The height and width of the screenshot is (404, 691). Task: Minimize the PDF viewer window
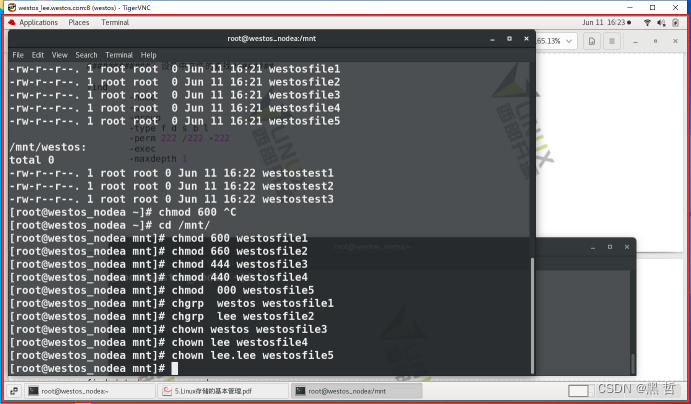635,41
